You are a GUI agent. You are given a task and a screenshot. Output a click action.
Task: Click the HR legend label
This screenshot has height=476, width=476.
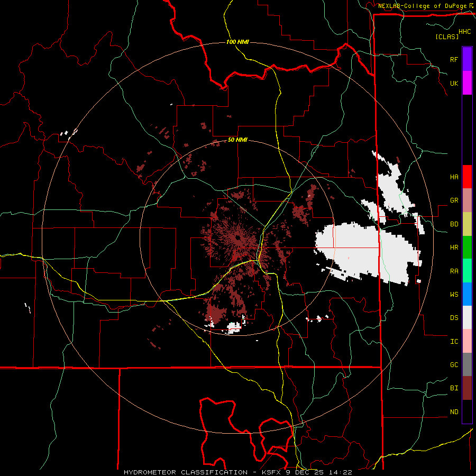point(454,248)
